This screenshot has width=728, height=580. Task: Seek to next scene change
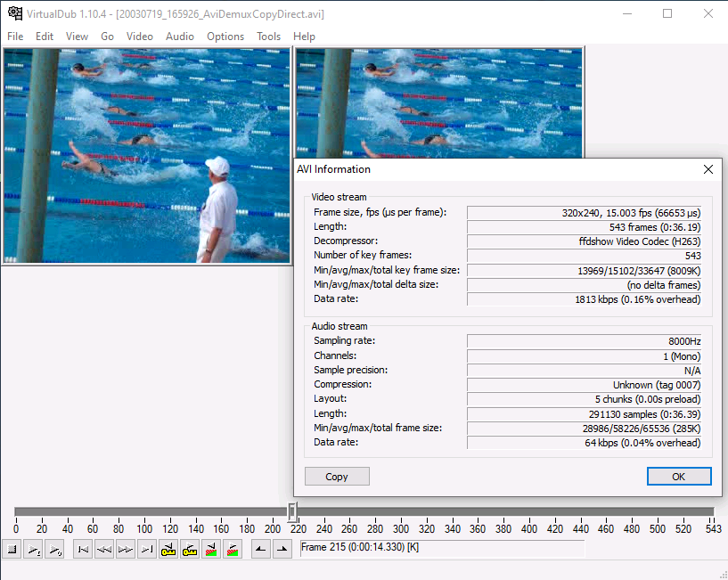[x=233, y=550]
